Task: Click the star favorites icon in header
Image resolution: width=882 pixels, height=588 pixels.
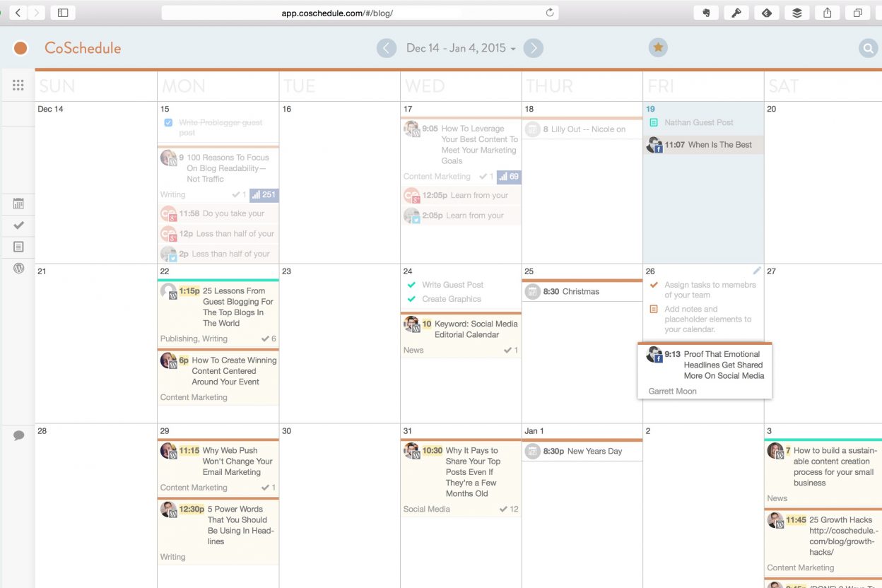Action: point(658,47)
